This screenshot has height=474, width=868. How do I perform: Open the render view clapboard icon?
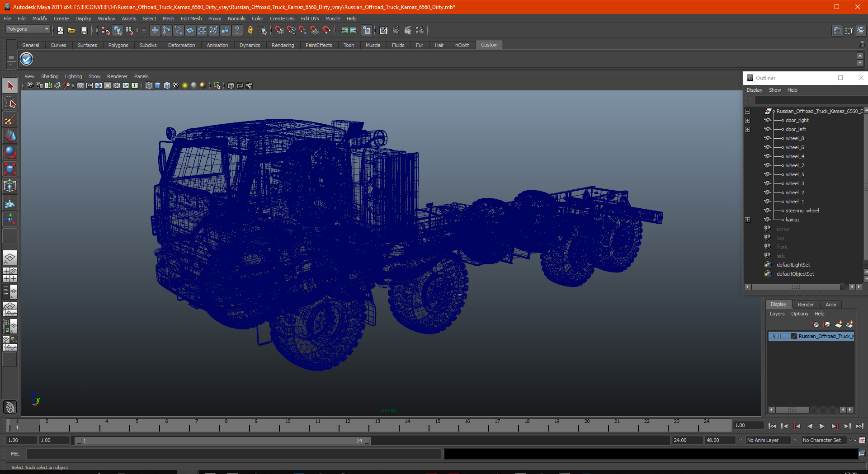click(x=383, y=30)
